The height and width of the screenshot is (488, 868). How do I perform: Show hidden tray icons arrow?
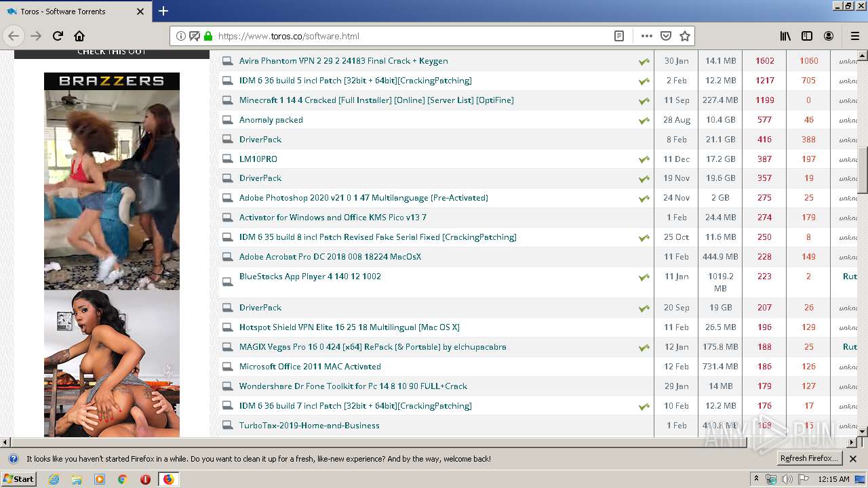757,479
